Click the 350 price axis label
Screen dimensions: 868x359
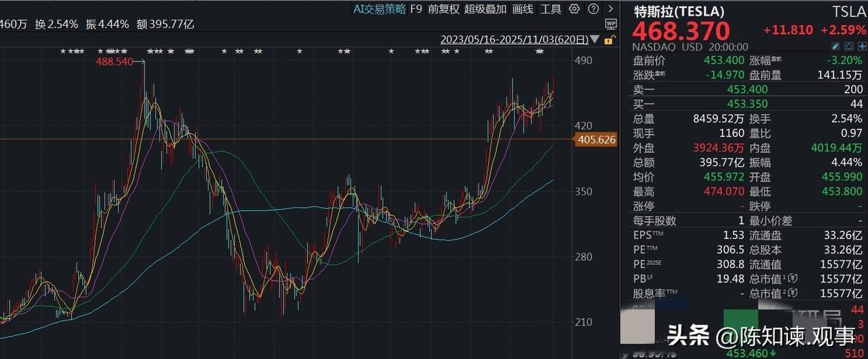584,192
